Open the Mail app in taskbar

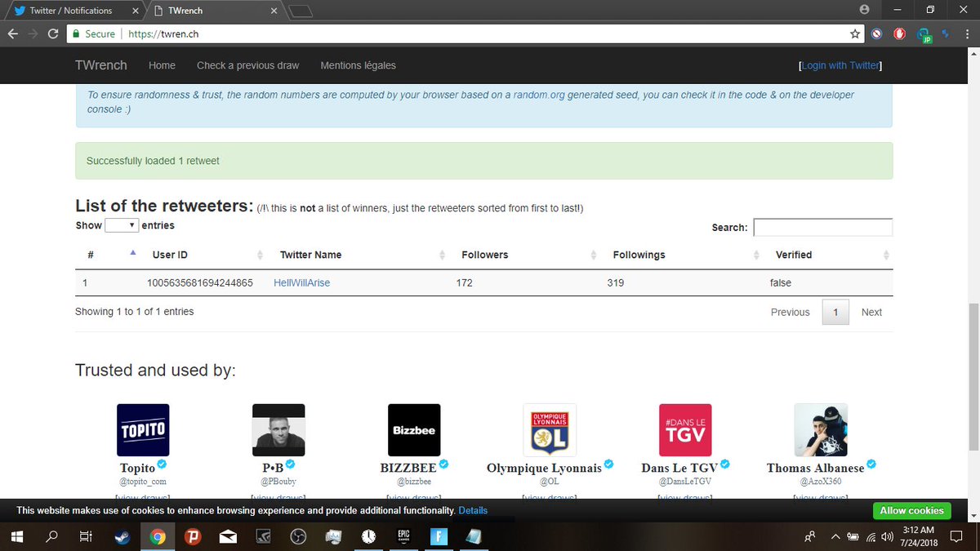click(x=228, y=536)
